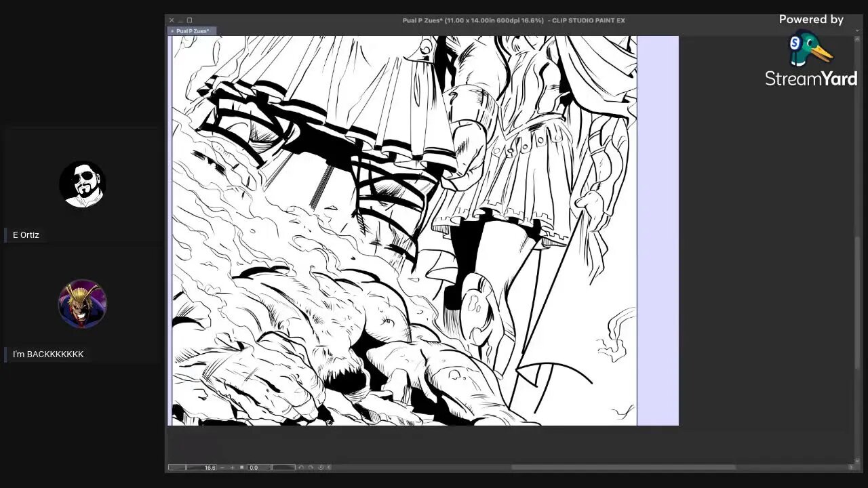The height and width of the screenshot is (488, 868).
Task: Click the StreamYard wordmark
Action: pos(811,79)
